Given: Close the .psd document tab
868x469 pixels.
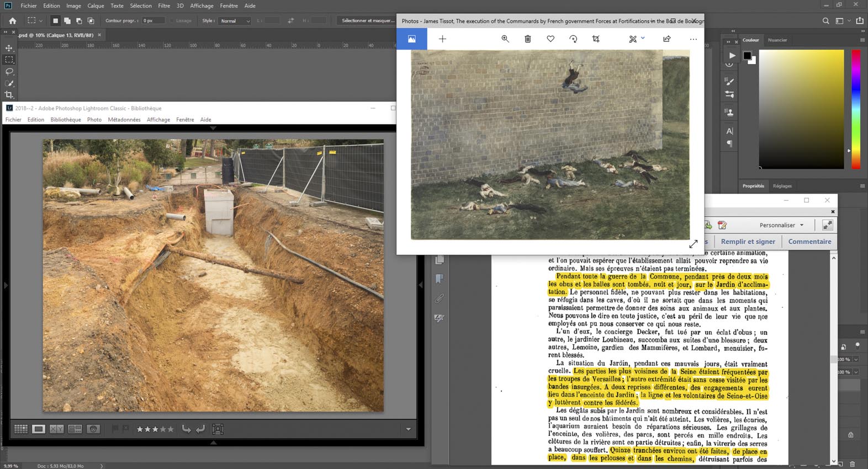Looking at the screenshot, I should (x=99, y=35).
